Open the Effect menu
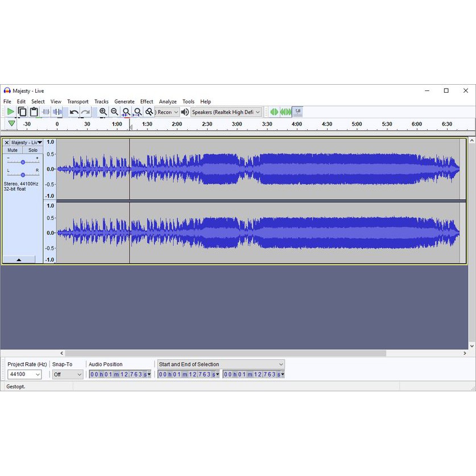 point(147,102)
